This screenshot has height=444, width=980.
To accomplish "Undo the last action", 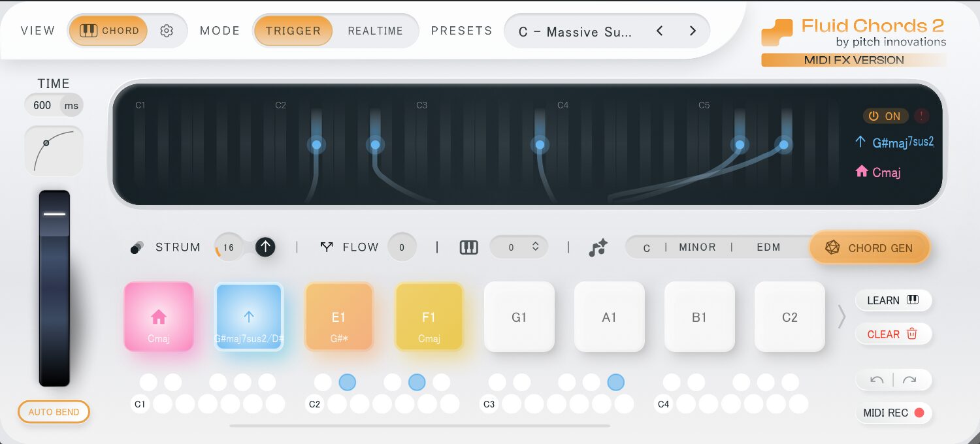I will tap(877, 380).
